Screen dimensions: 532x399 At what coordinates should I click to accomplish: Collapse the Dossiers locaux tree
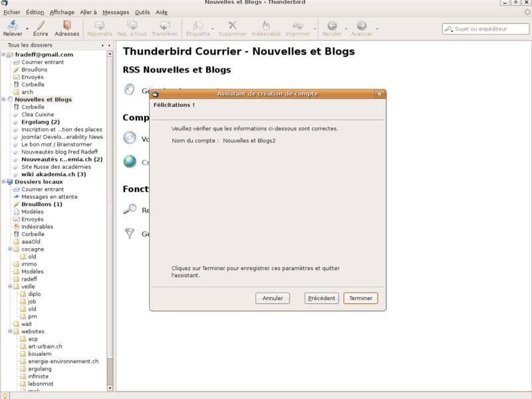pyautogui.click(x=3, y=182)
